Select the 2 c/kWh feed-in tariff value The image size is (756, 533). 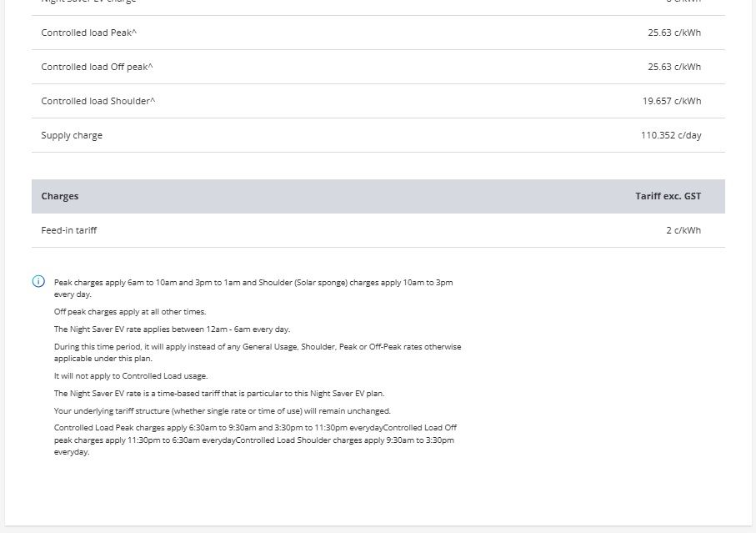(x=683, y=230)
